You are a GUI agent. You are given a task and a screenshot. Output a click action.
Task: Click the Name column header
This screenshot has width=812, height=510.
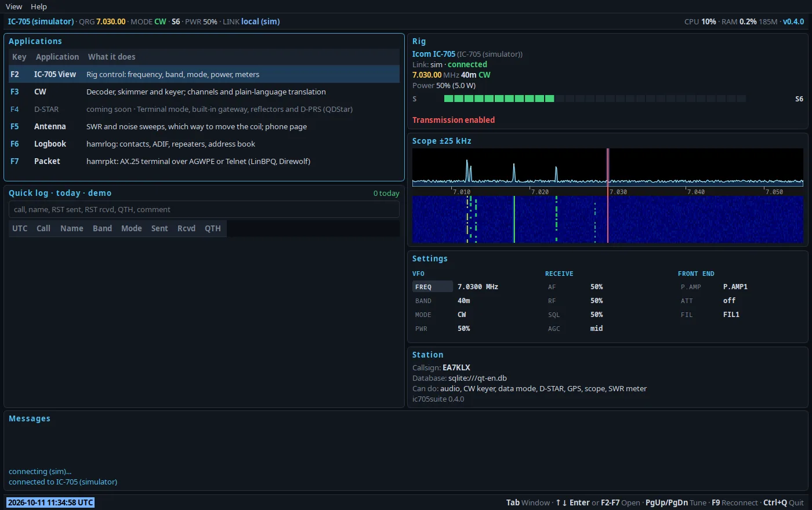tap(72, 228)
